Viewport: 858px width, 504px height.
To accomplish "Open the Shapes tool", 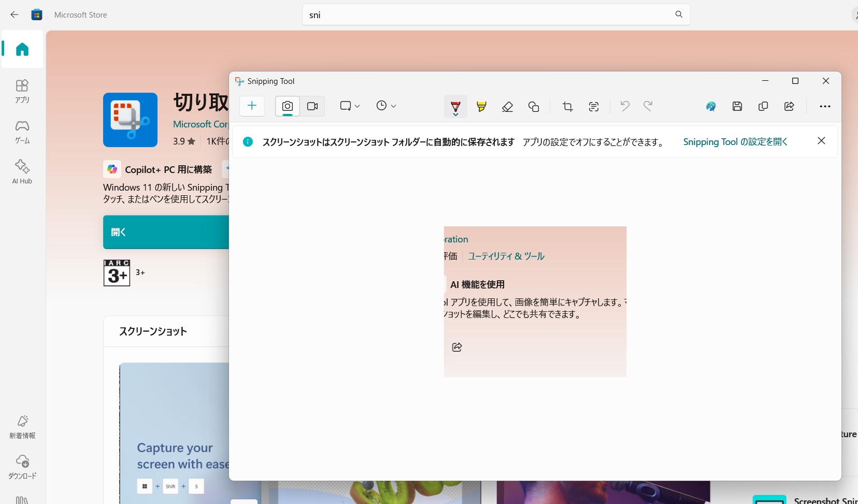I will (533, 107).
